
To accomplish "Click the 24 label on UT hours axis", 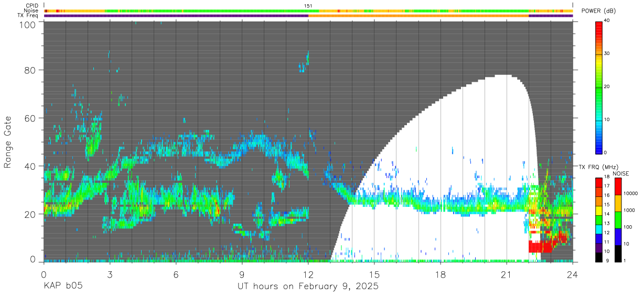I will 572,274.
